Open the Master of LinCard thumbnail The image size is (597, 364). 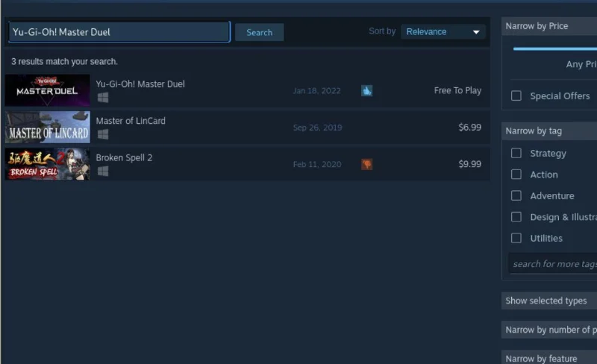coord(48,127)
